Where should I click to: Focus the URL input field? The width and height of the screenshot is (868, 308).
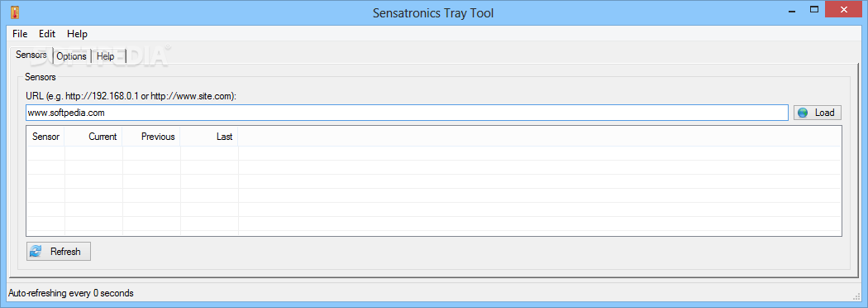[407, 113]
